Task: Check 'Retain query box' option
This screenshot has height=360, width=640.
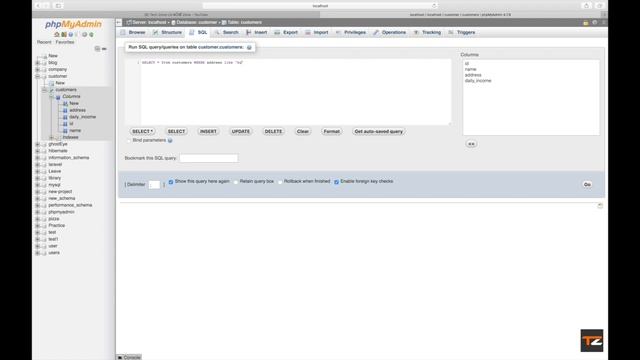Action: point(236,182)
